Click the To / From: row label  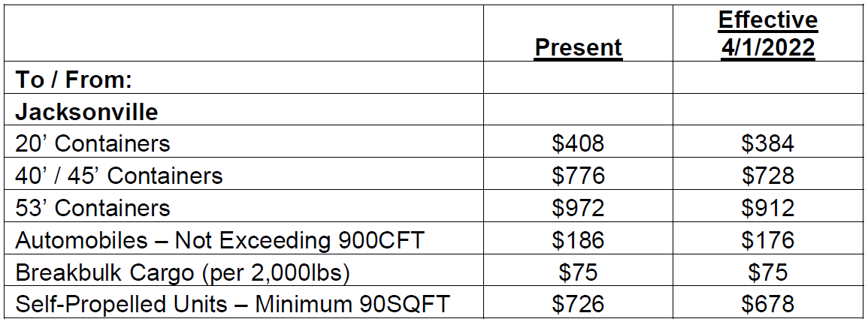[x=74, y=80]
